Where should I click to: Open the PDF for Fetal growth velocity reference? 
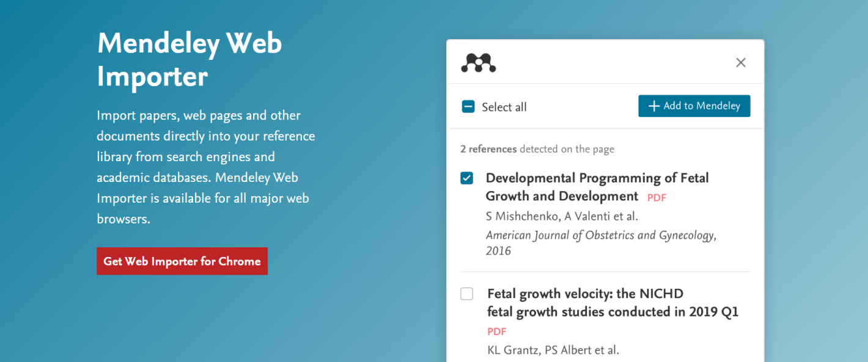pyautogui.click(x=496, y=331)
